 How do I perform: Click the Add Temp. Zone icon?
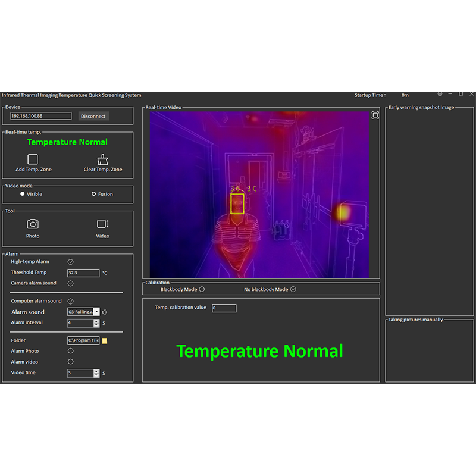[x=33, y=158]
